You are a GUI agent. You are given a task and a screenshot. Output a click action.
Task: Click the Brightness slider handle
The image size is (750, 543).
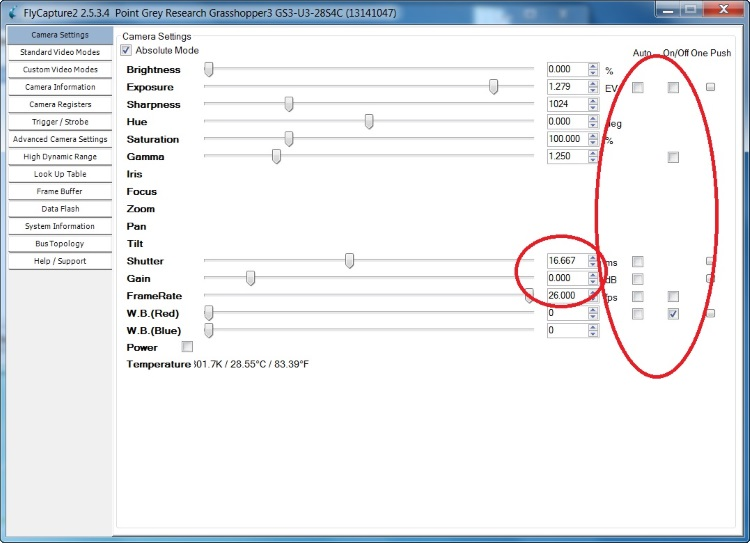pyautogui.click(x=209, y=69)
